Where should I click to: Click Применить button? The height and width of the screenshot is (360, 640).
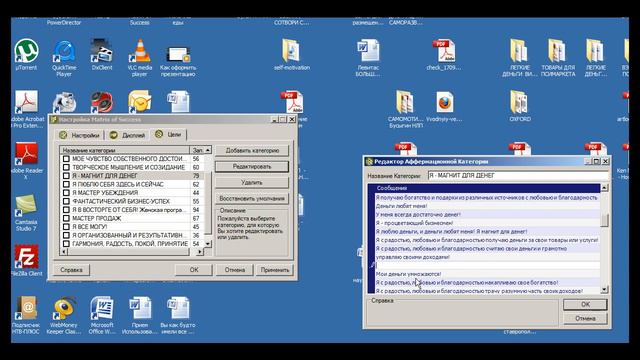click(275, 270)
